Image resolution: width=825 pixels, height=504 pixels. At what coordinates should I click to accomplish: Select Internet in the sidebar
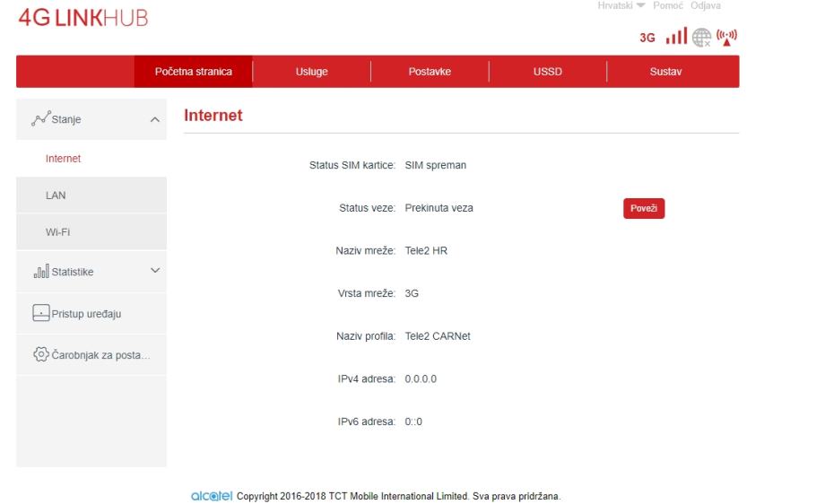91,159
